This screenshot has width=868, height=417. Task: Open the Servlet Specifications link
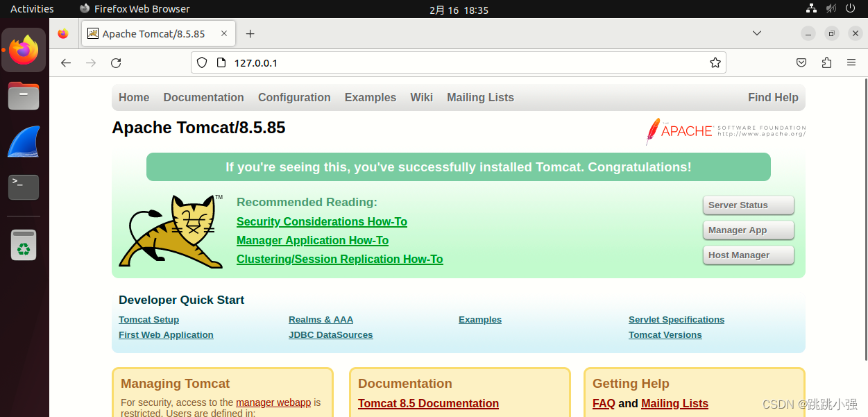pyautogui.click(x=676, y=320)
